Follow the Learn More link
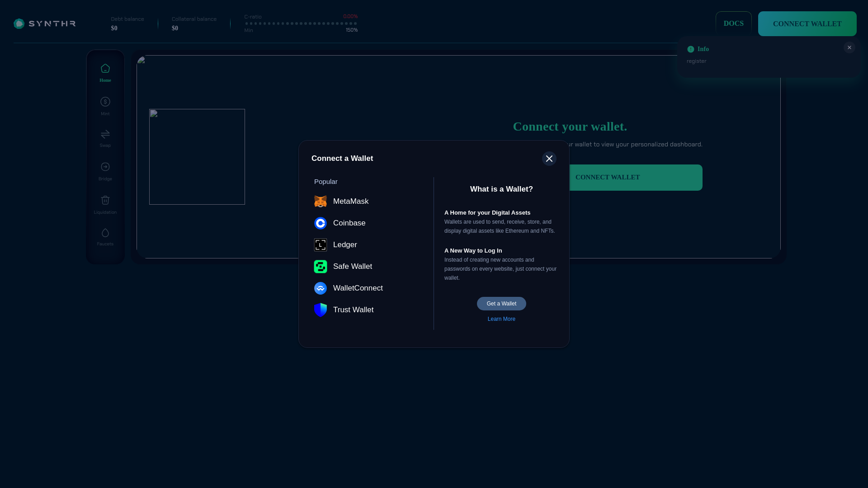 [x=501, y=319]
